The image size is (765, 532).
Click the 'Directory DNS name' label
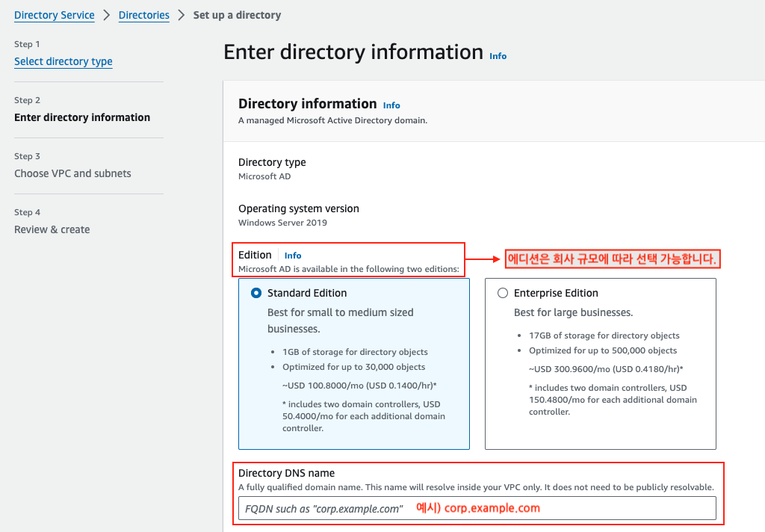[286, 473]
